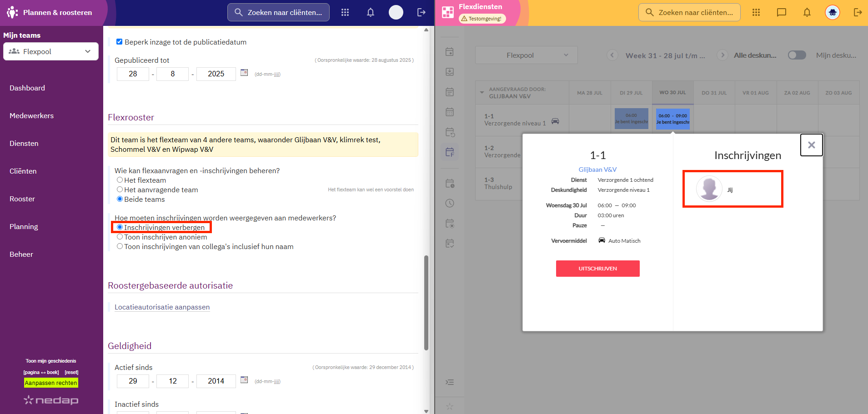Click Toon mijn geschiedenis link
The width and height of the screenshot is (868, 414).
(x=51, y=361)
